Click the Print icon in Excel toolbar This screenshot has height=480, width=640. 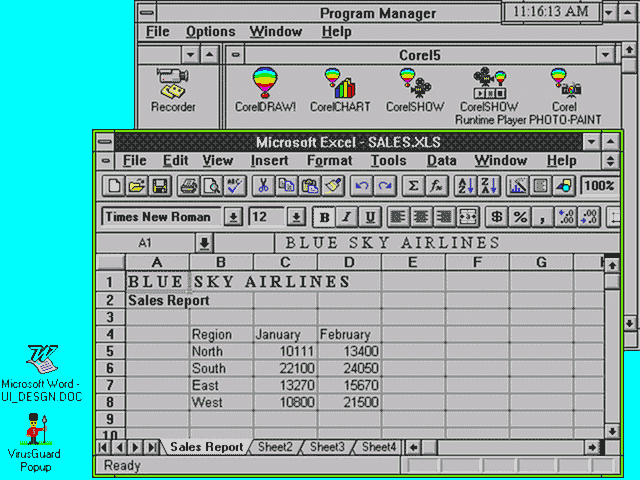(x=188, y=186)
